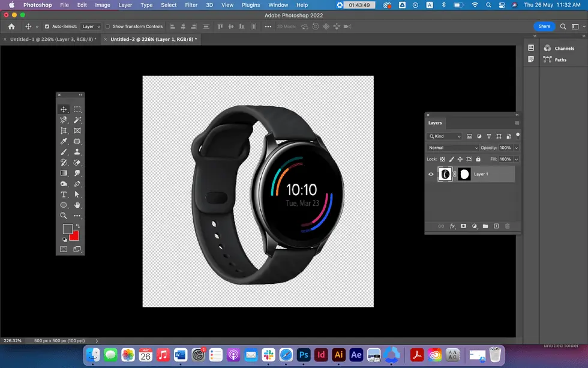The height and width of the screenshot is (368, 588).
Task: Open the fx layer style menu
Action: [x=452, y=226]
